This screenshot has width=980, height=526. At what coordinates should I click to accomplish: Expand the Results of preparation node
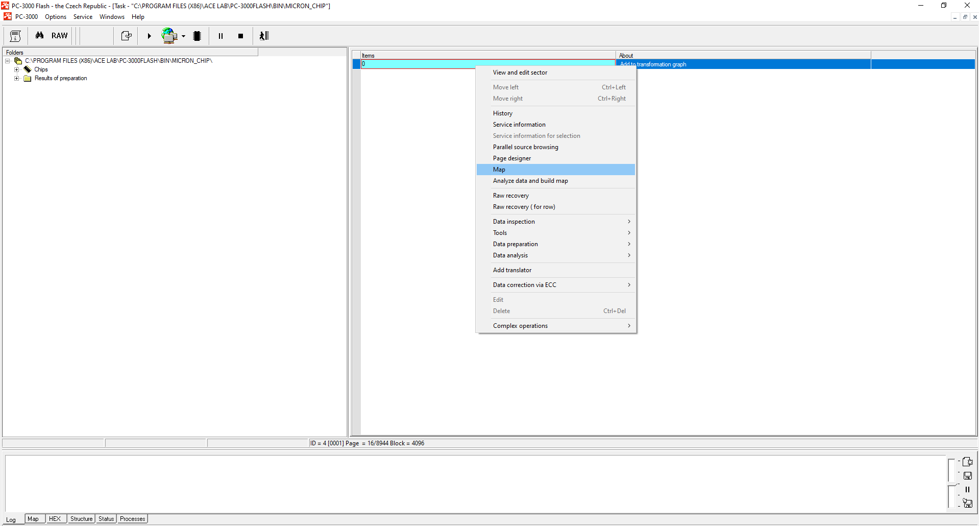[x=17, y=78]
